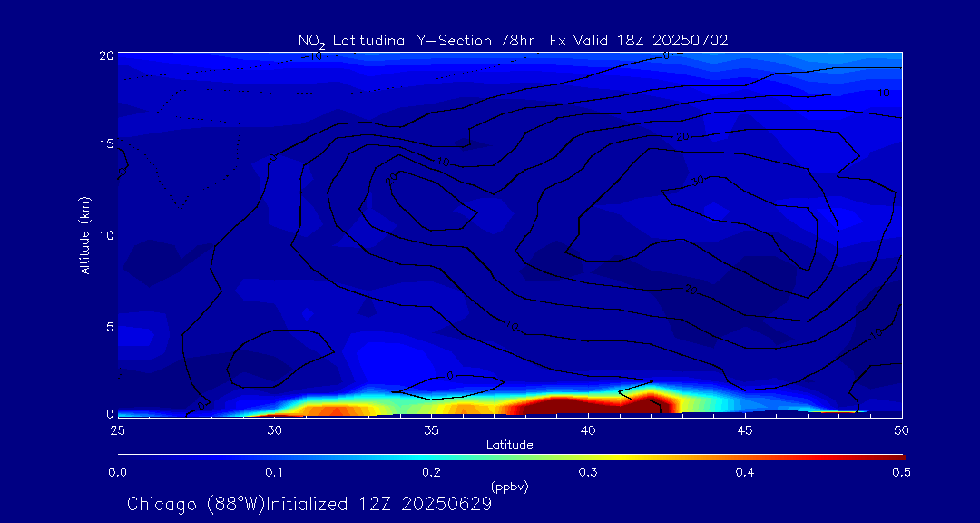Click the latitude axis tick label '45'
980x523 pixels.
(x=745, y=430)
